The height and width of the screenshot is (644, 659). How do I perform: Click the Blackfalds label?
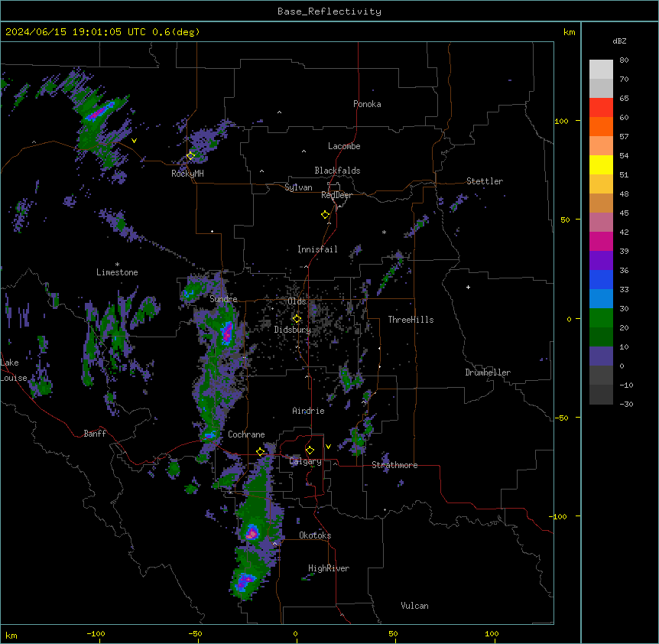(337, 171)
